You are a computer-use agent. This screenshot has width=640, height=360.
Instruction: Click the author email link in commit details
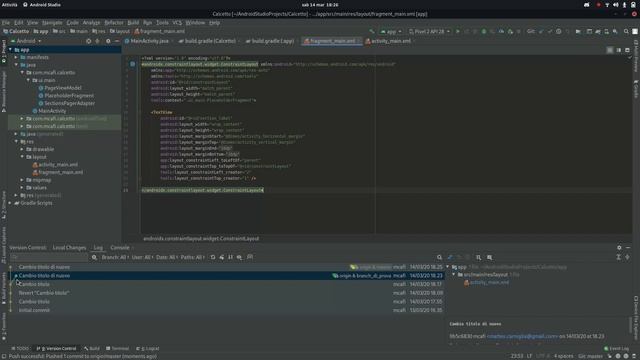(522, 336)
